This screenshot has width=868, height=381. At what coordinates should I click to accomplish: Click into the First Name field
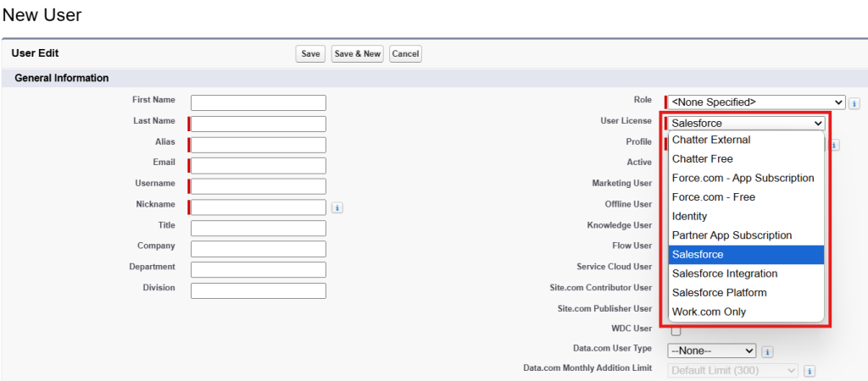(x=259, y=103)
